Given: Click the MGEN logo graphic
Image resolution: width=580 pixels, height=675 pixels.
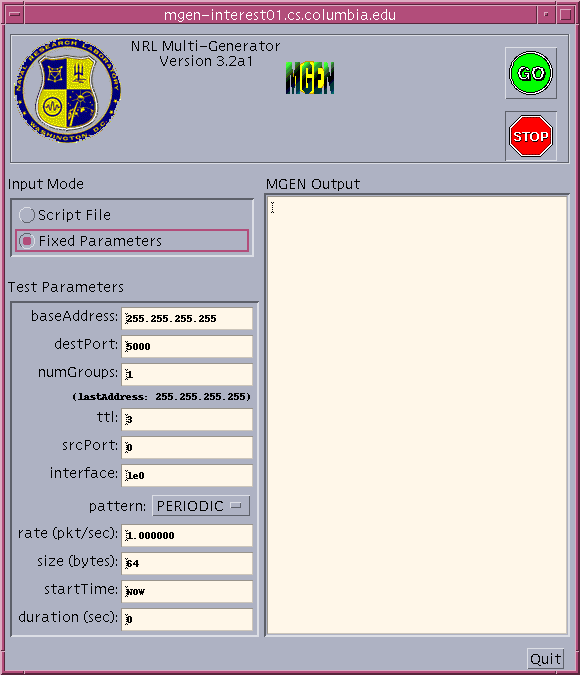Looking at the screenshot, I should tap(310, 78).
